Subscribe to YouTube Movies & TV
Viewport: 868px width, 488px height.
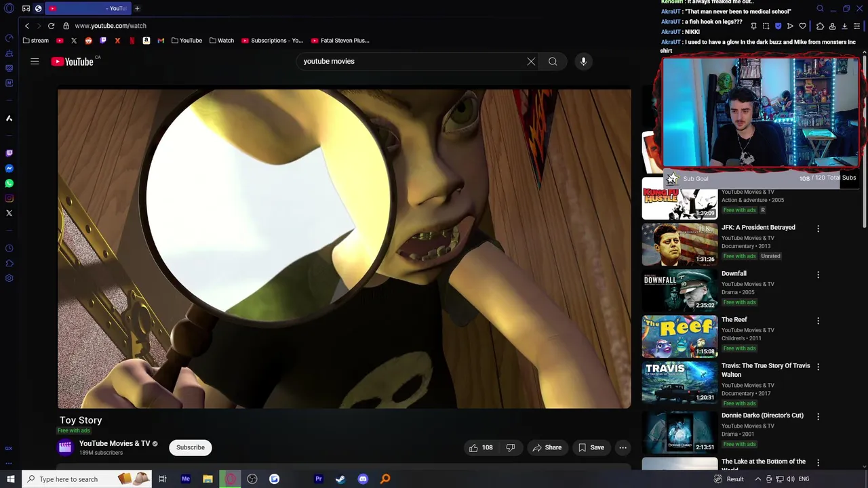191,447
